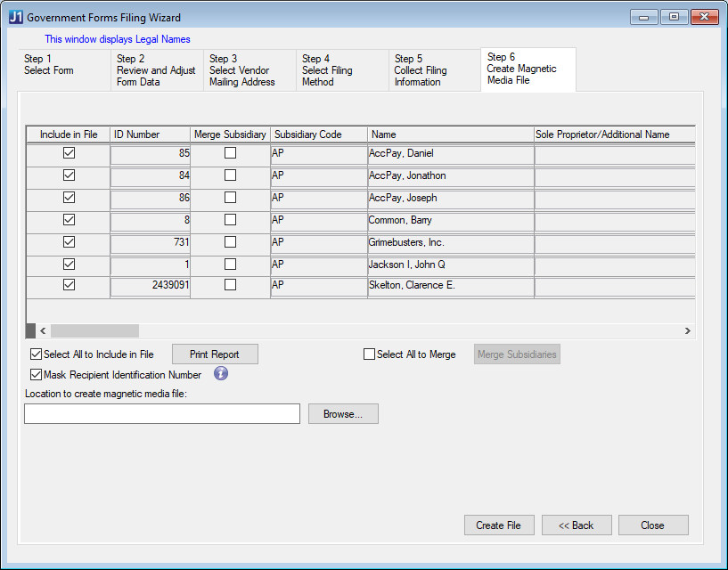This screenshot has height=570, width=728.
Task: Open Step 2 Review and Adjust Form Data tab
Action: [x=157, y=70]
